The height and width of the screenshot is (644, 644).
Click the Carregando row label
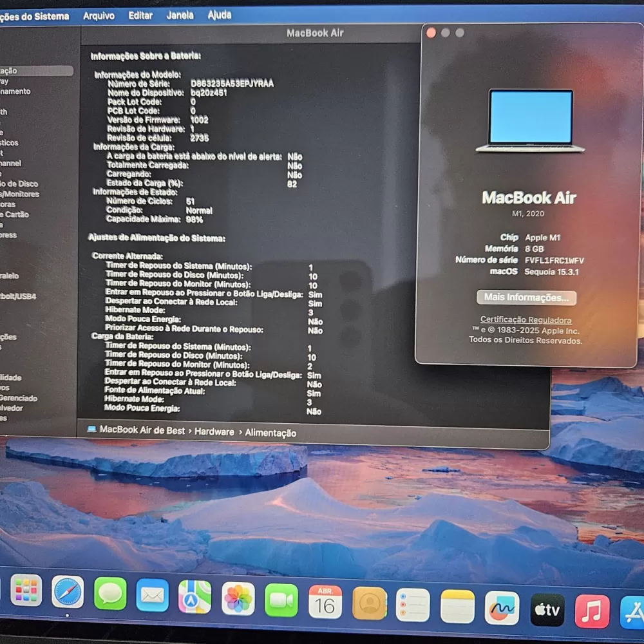[x=129, y=174]
